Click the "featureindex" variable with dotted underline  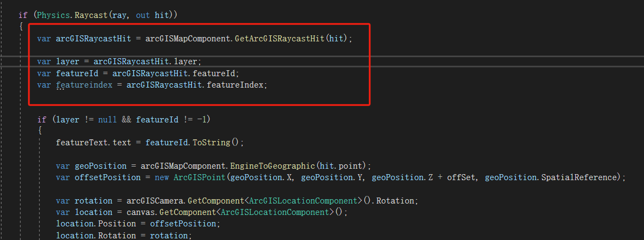(84, 85)
